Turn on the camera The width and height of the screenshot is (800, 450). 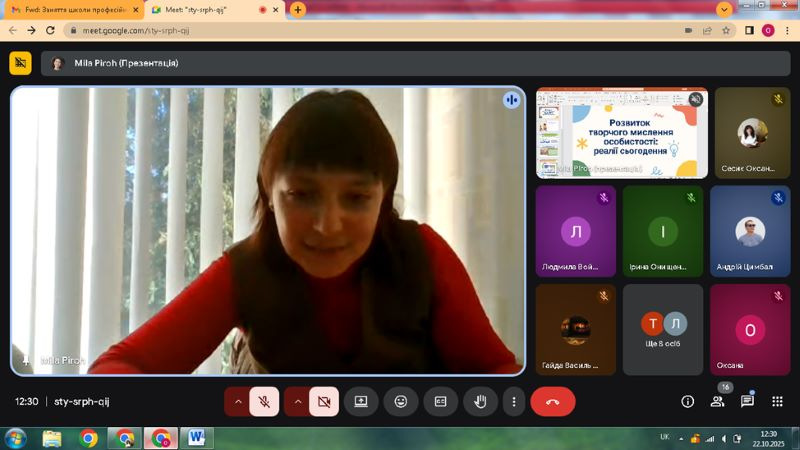324,401
